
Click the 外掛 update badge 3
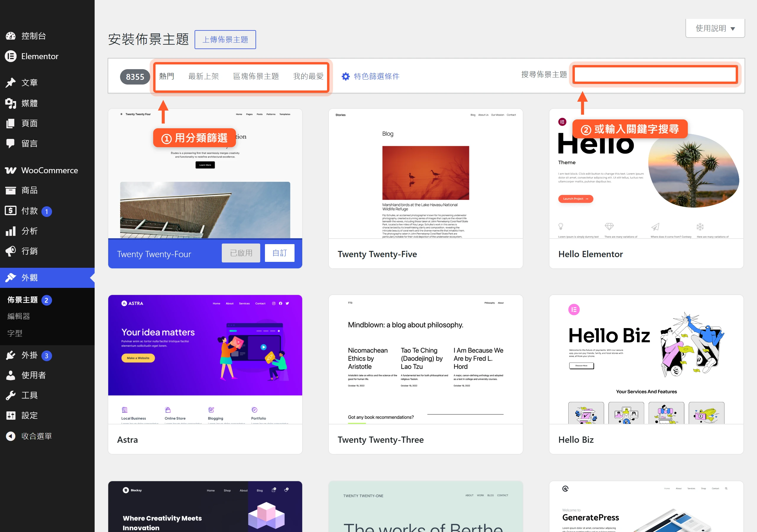46,356
